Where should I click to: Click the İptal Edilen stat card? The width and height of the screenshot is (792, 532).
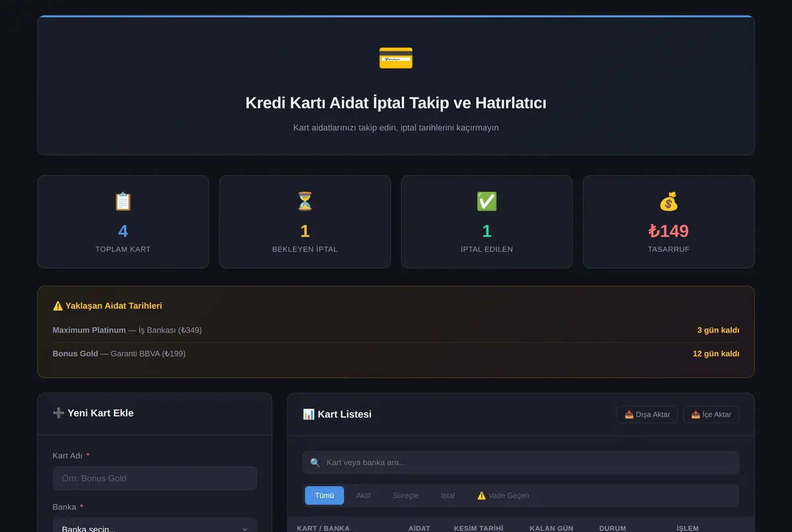[x=486, y=222]
